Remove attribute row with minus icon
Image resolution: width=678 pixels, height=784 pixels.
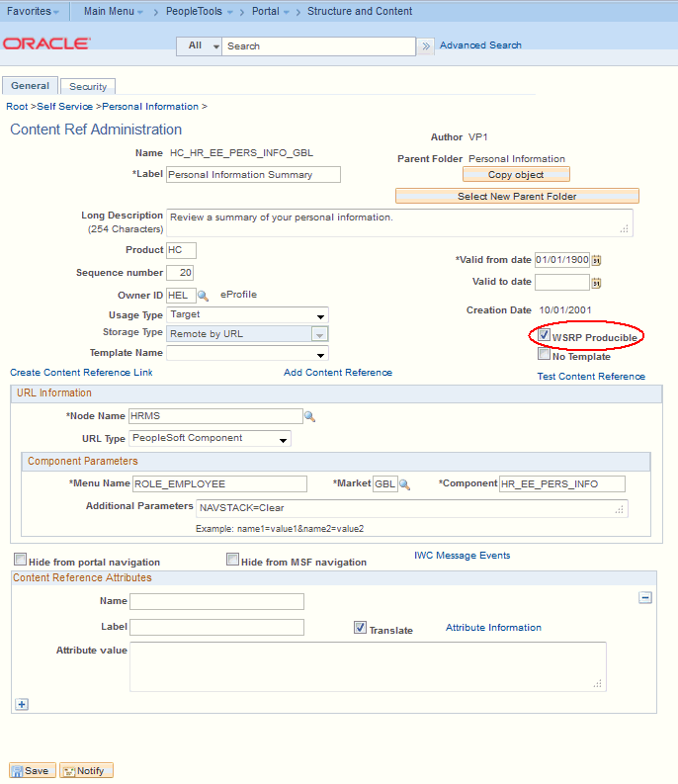[x=645, y=597]
